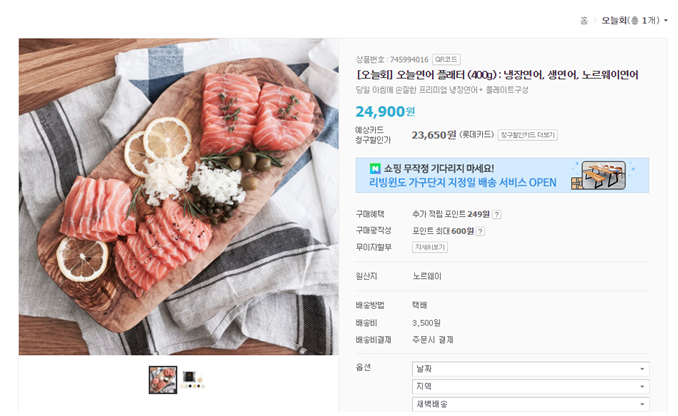This screenshot has height=416, width=678.
Task: Select the first salmon platter thumbnail
Action: [163, 380]
